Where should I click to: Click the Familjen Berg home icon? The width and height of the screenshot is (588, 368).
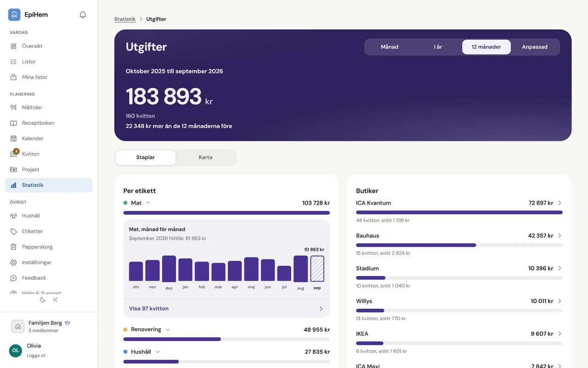pyautogui.click(x=18, y=326)
